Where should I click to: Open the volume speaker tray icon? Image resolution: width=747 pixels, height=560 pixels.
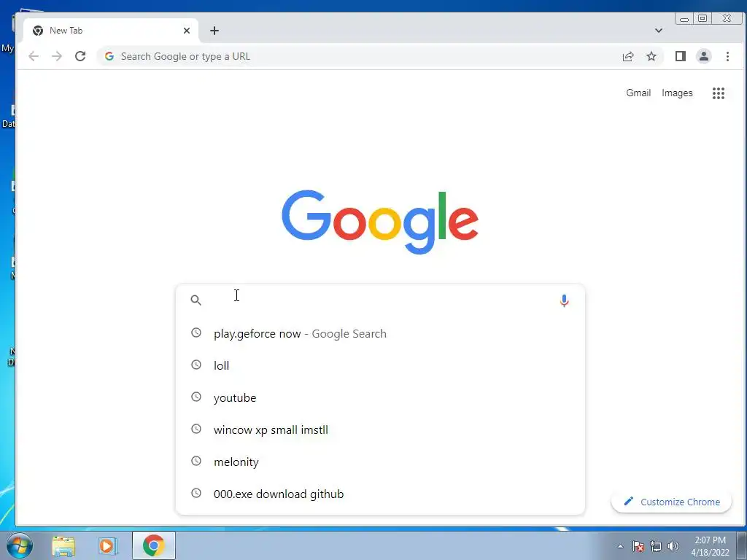tap(673, 546)
